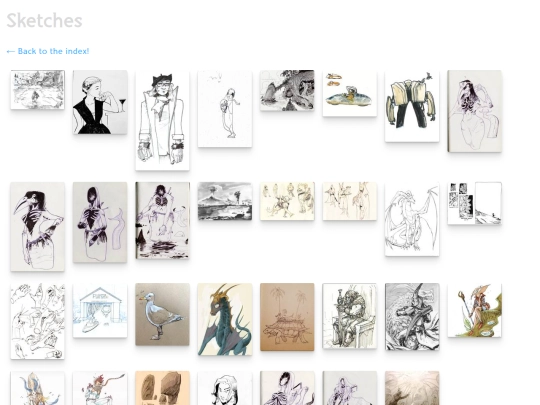The height and width of the screenshot is (405, 540).
Task: Open the ink-wash rocky tree sketch
Action: pos(287,90)
